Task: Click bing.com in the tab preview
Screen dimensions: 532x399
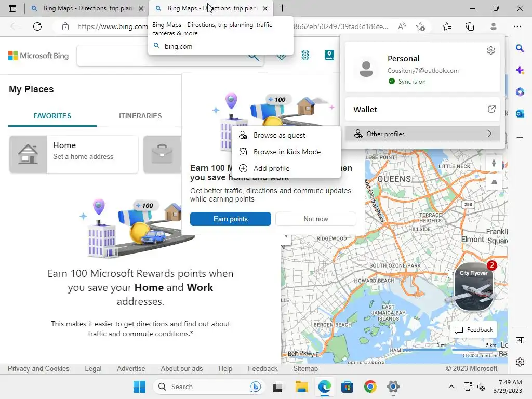Action: pos(178,46)
